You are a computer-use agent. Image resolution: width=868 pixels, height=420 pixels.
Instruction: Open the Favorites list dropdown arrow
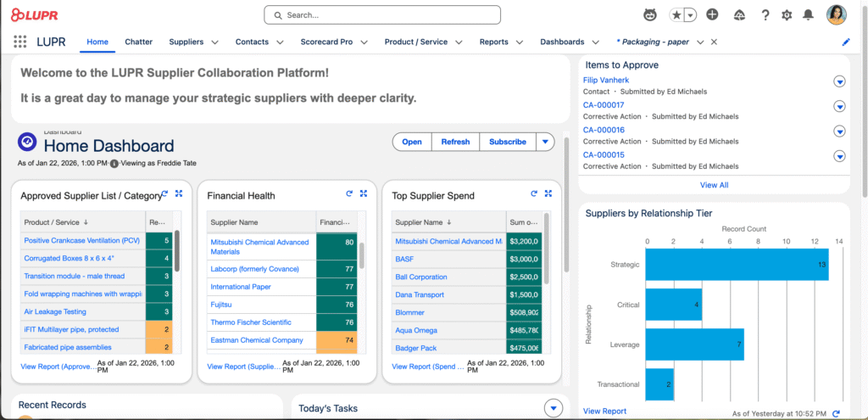[690, 15]
